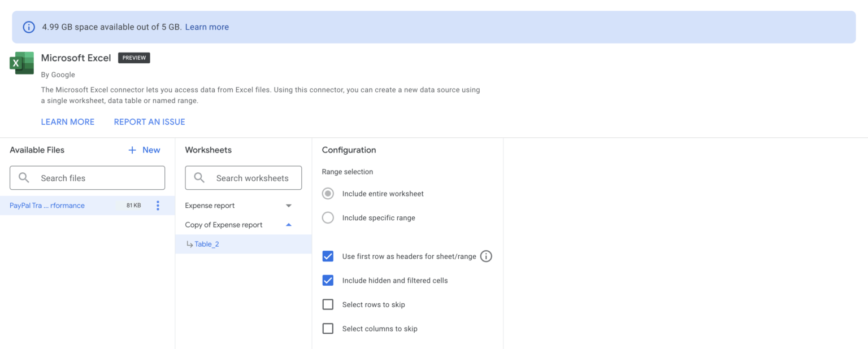868x349 pixels.
Task: Enable Select rows to skip checkbox
Action: point(328,304)
